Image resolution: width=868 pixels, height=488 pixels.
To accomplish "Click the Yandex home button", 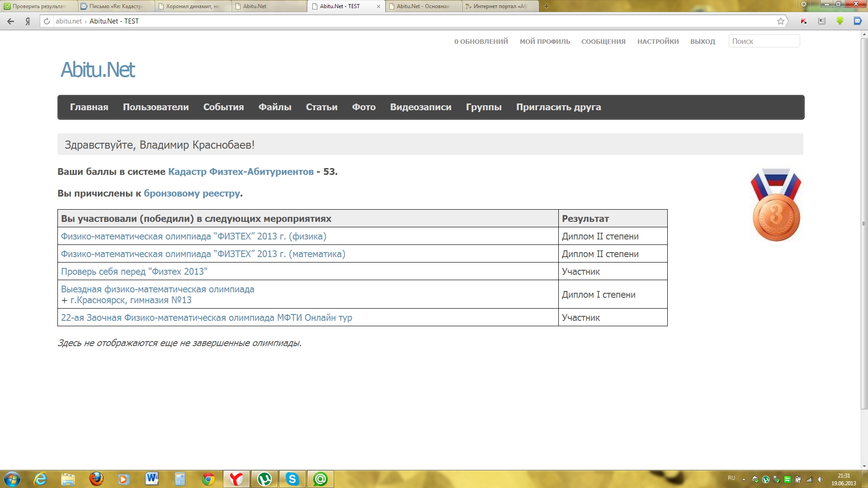I will [x=28, y=21].
